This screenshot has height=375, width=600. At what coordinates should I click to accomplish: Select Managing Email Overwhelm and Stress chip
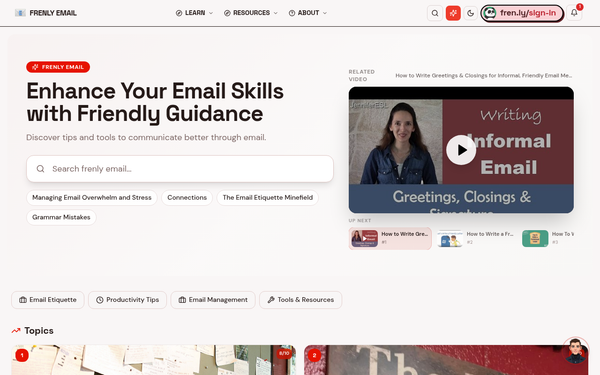(92, 197)
